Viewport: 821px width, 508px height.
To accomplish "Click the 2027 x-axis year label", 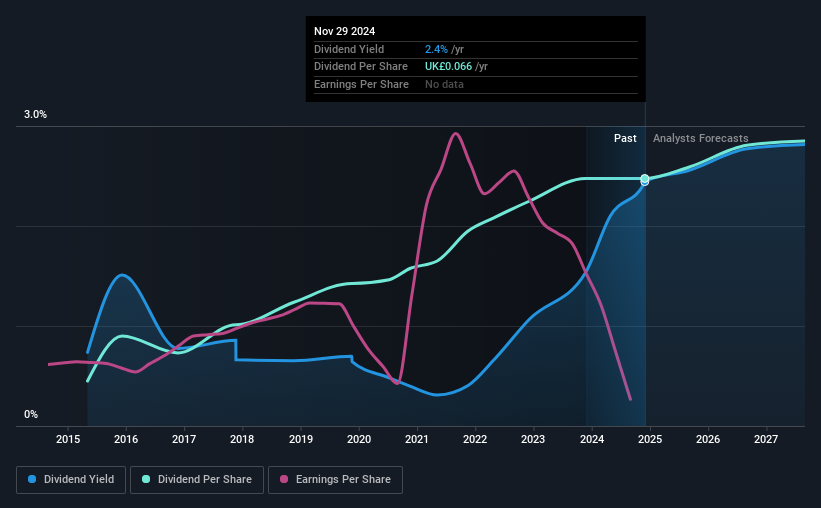I will point(766,439).
